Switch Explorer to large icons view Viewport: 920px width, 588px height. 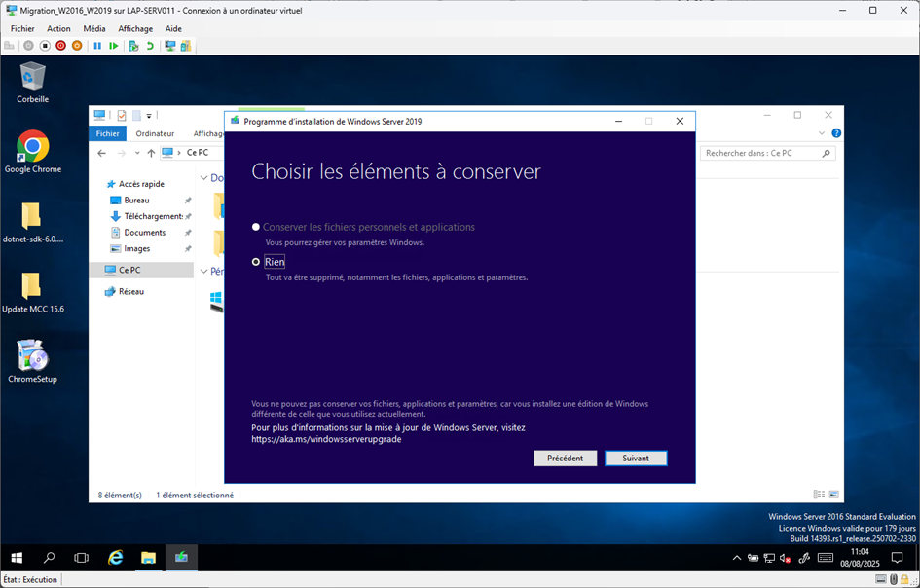(x=833, y=495)
